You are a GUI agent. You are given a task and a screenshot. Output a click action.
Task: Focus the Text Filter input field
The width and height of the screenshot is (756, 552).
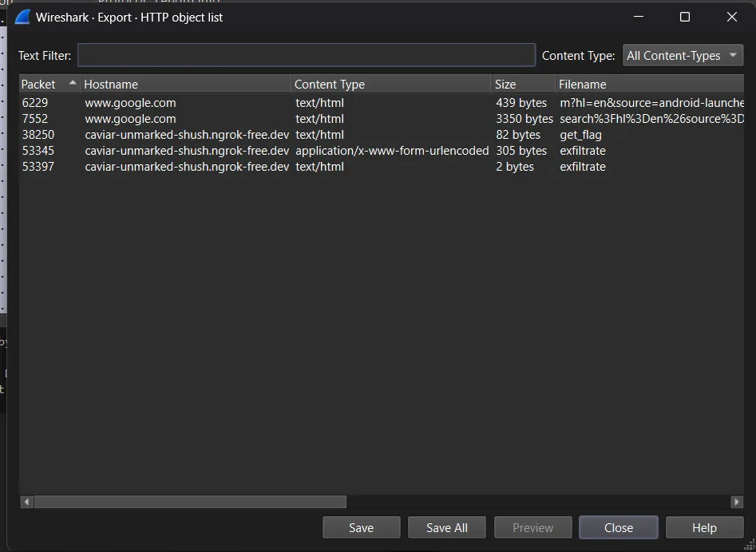(307, 55)
